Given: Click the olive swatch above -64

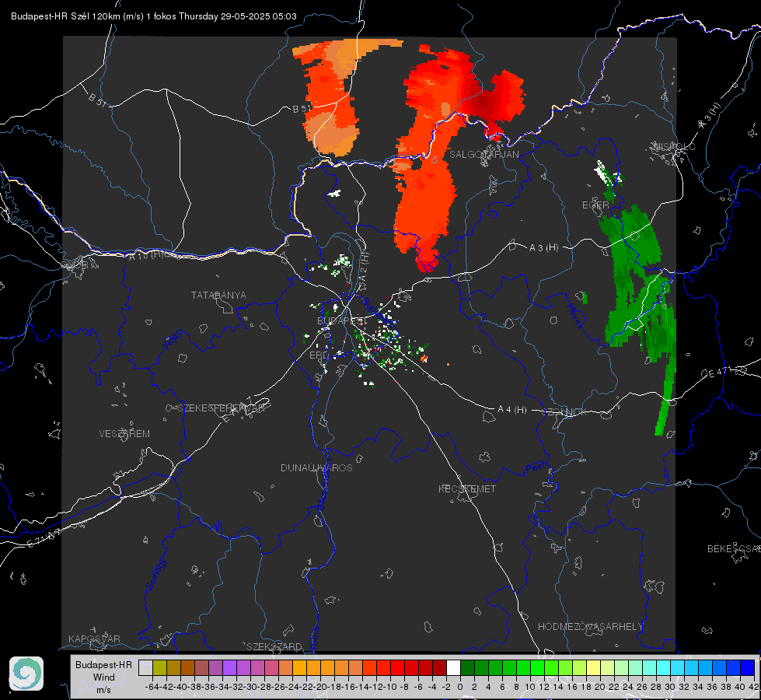Looking at the screenshot, I should [159, 667].
